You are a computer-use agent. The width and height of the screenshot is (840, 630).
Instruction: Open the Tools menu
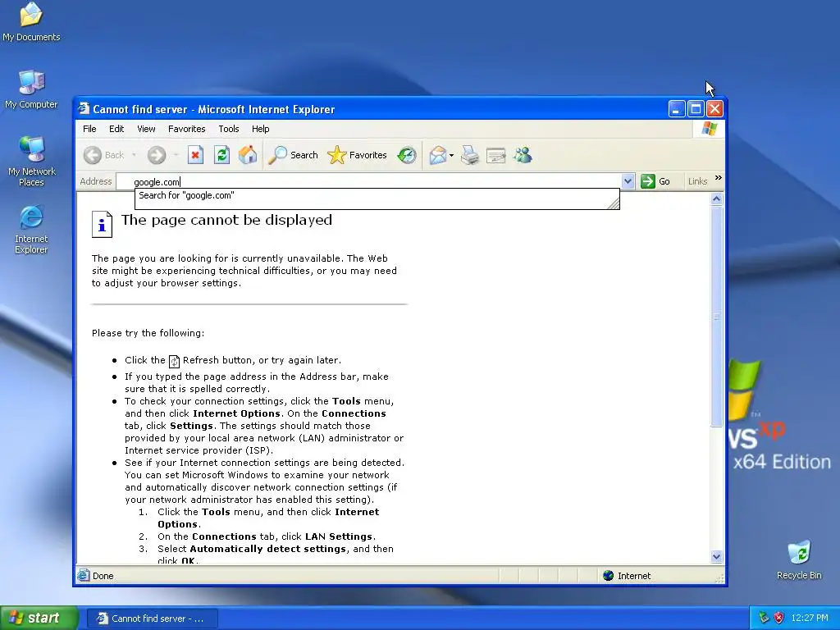229,129
